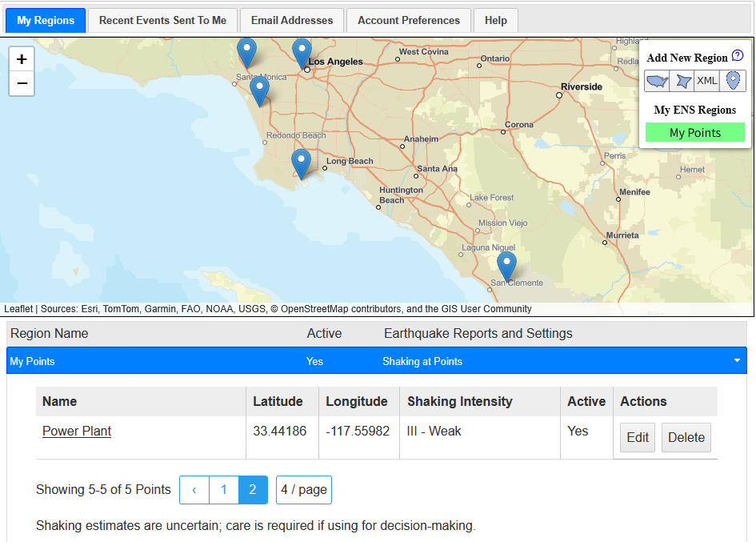Switch to My Regions tab

pos(46,20)
